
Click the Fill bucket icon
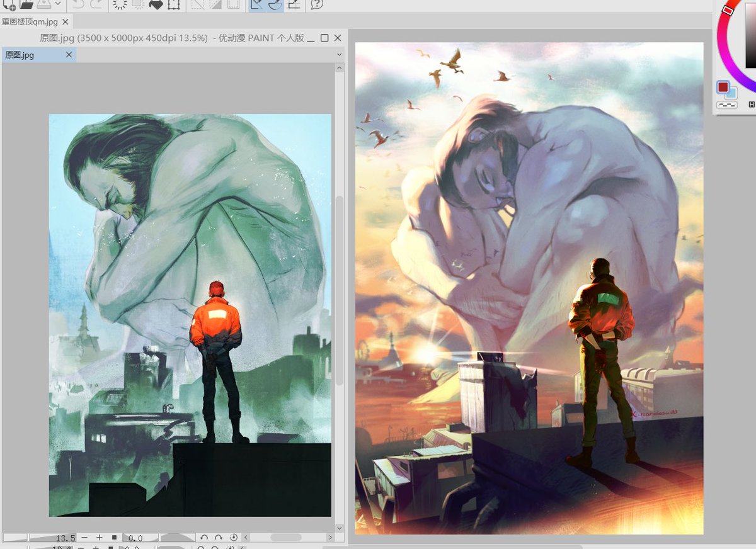(x=156, y=4)
